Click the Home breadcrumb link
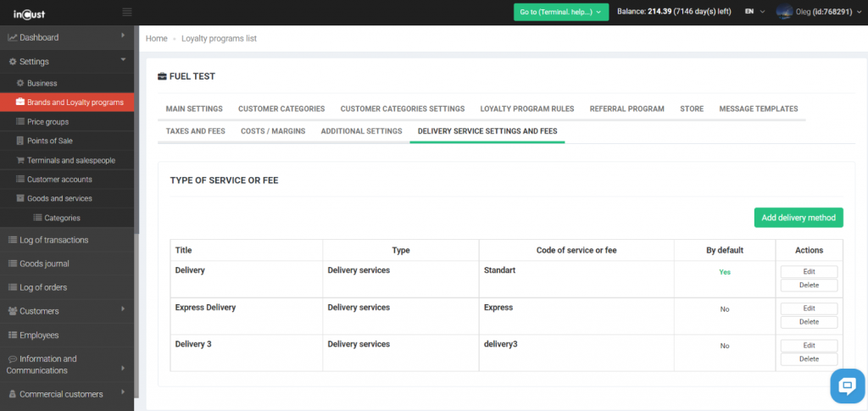 tap(156, 39)
